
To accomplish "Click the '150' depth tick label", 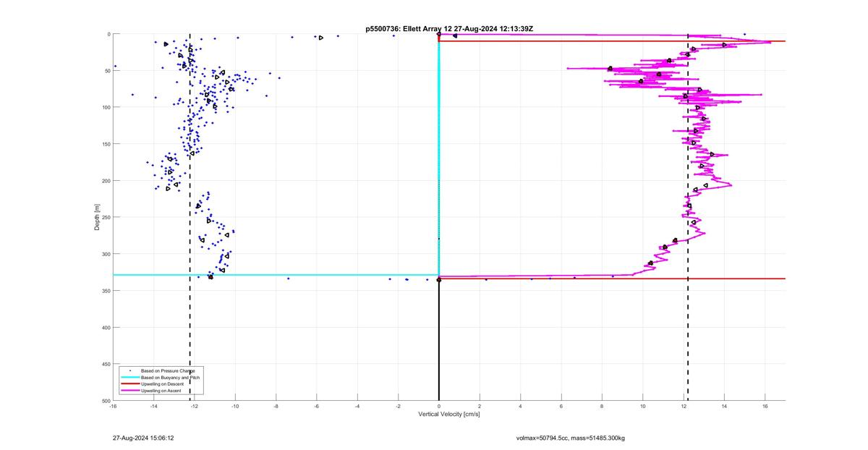I will (x=106, y=144).
